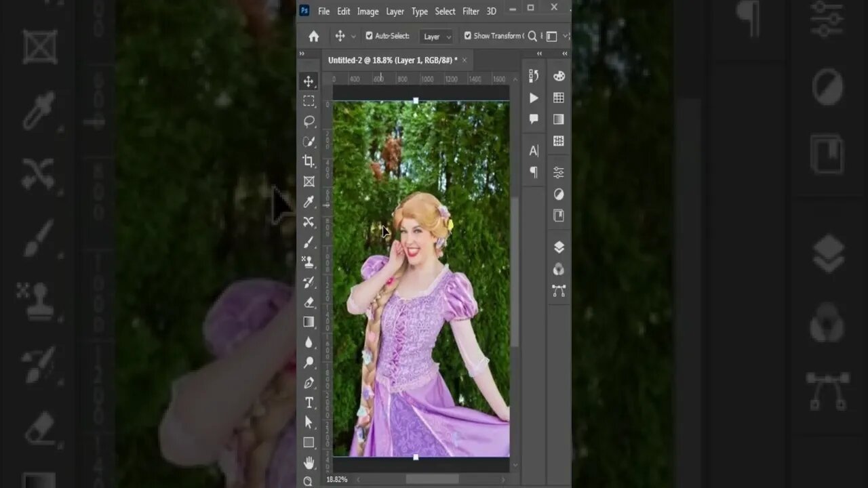Select the Gradient tool
The height and width of the screenshot is (488, 868).
pyautogui.click(x=309, y=322)
